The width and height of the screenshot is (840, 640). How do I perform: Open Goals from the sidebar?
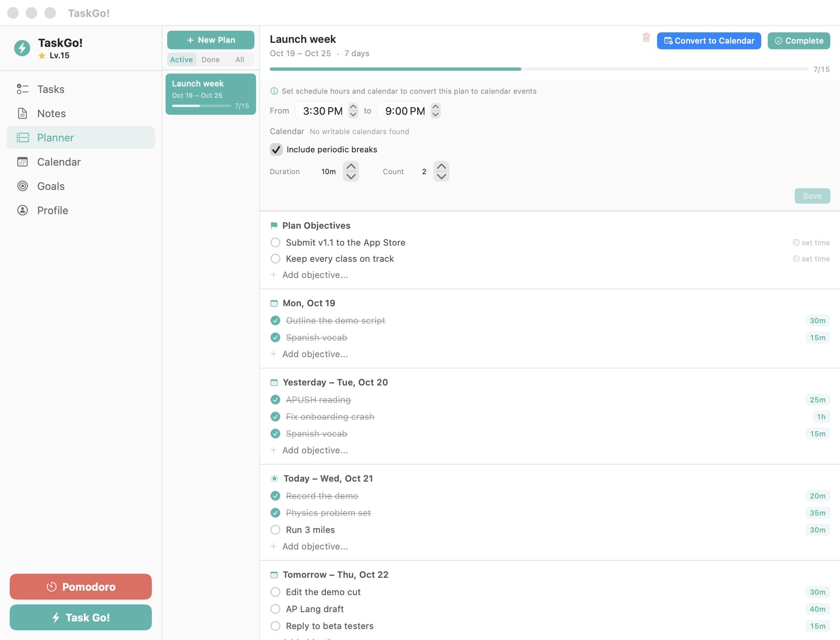81,186
